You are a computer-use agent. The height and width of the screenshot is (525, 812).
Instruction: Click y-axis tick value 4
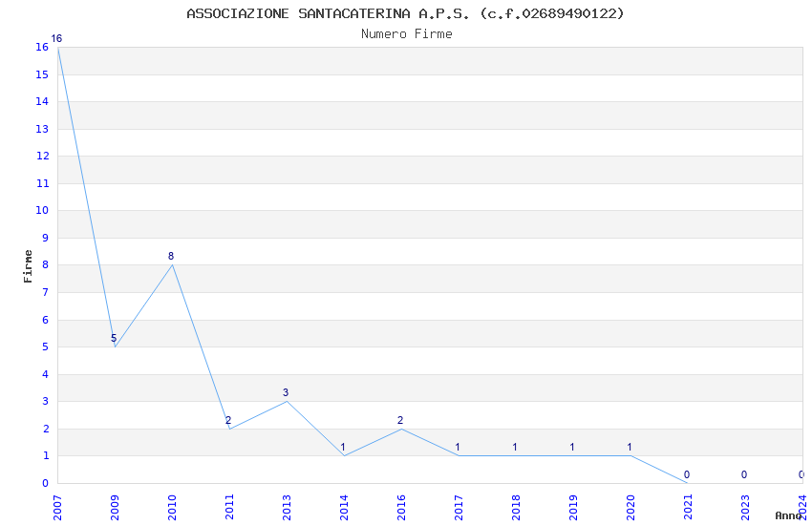pyautogui.click(x=46, y=374)
